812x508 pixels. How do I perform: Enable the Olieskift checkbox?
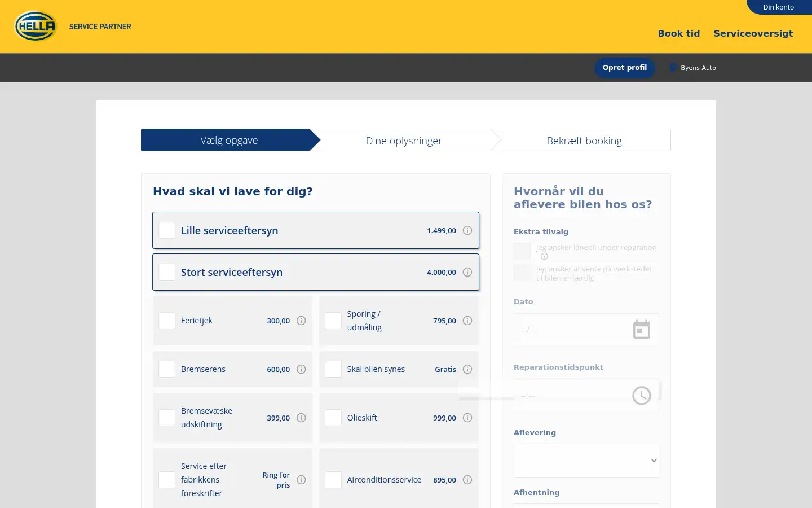[333, 418]
